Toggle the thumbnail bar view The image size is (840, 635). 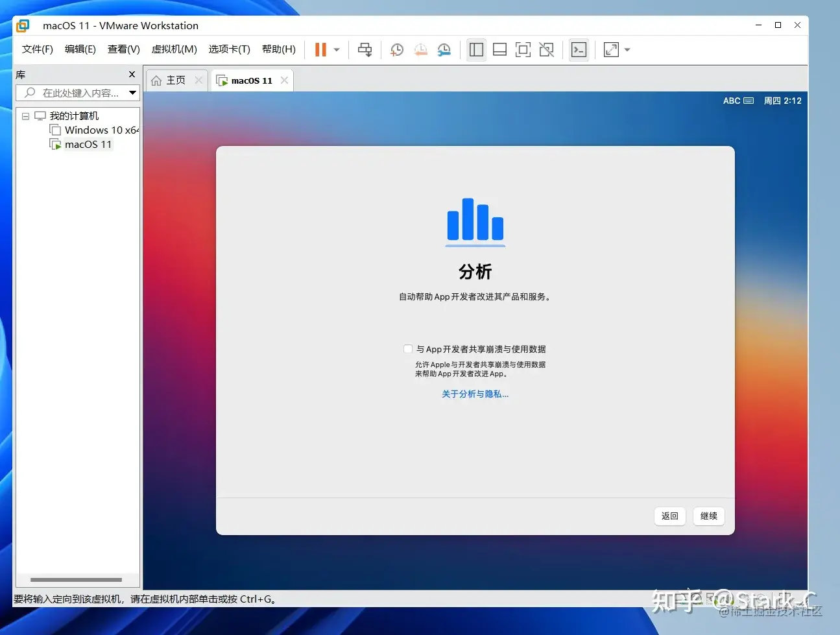[499, 50]
